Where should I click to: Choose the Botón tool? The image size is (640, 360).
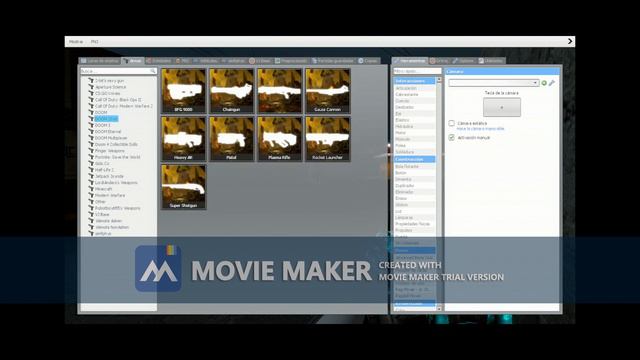point(415,173)
